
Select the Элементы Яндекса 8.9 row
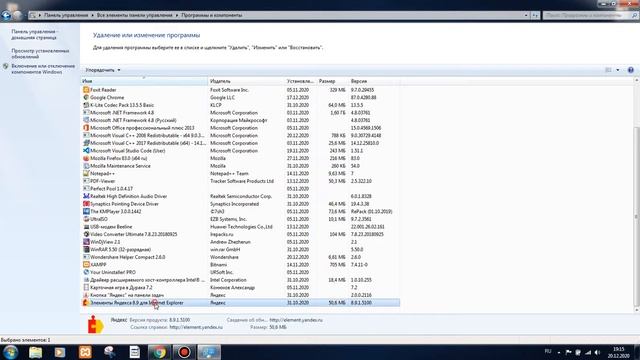click(240, 303)
